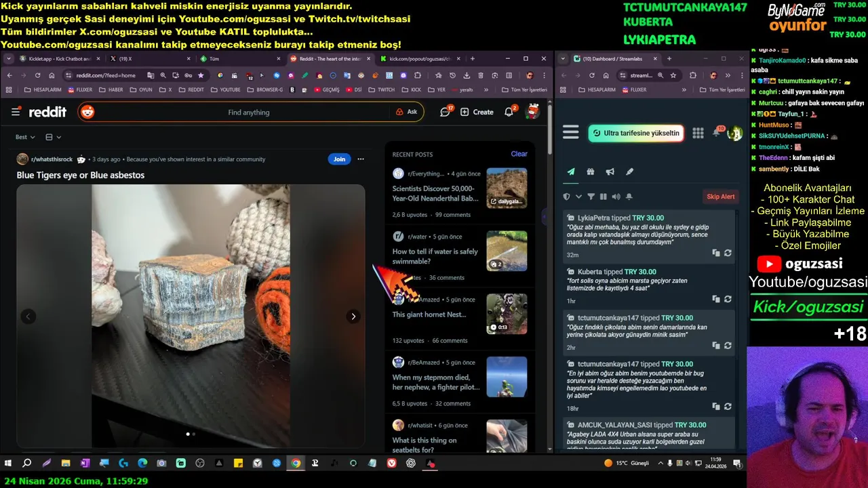Replay the LykiaPetra tip alert
Viewport: 868px width, 488px height.
[728, 253]
